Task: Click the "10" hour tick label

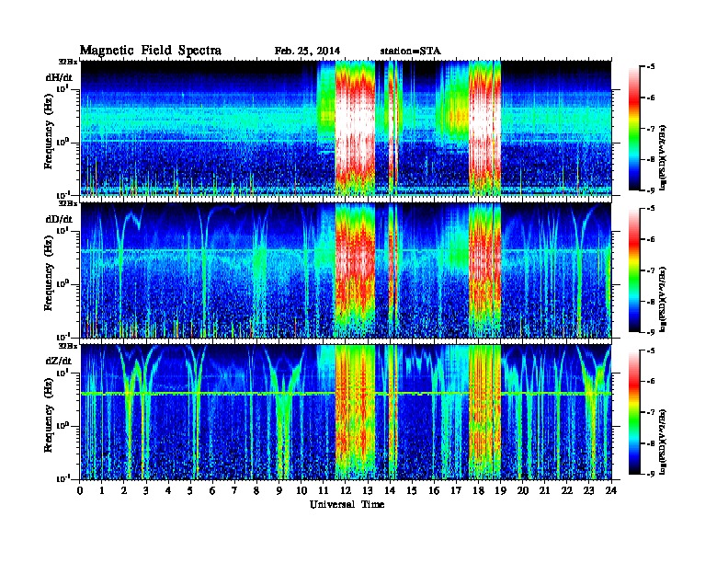Action: 301,490
